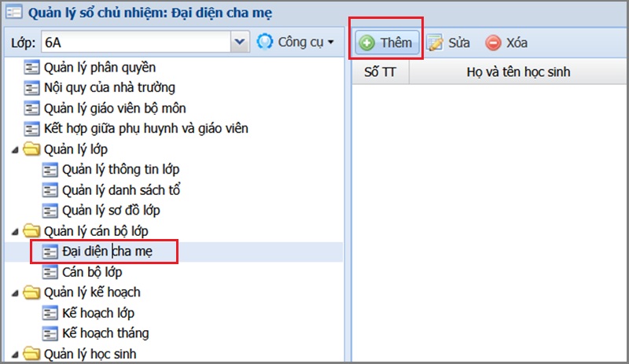Click the Quản lý lớp folder label
The height and width of the screenshot is (364, 629).
click(75, 149)
